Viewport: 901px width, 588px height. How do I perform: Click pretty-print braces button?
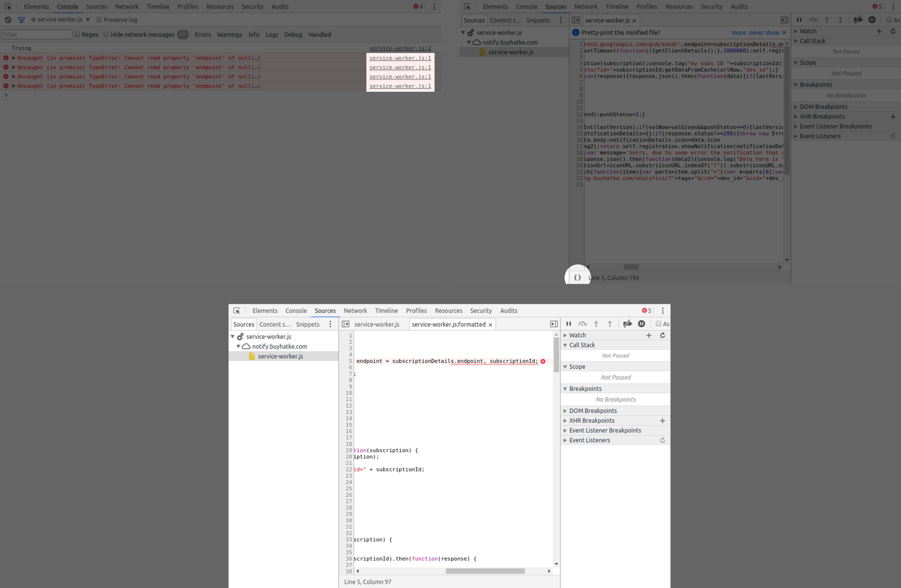[x=577, y=278]
